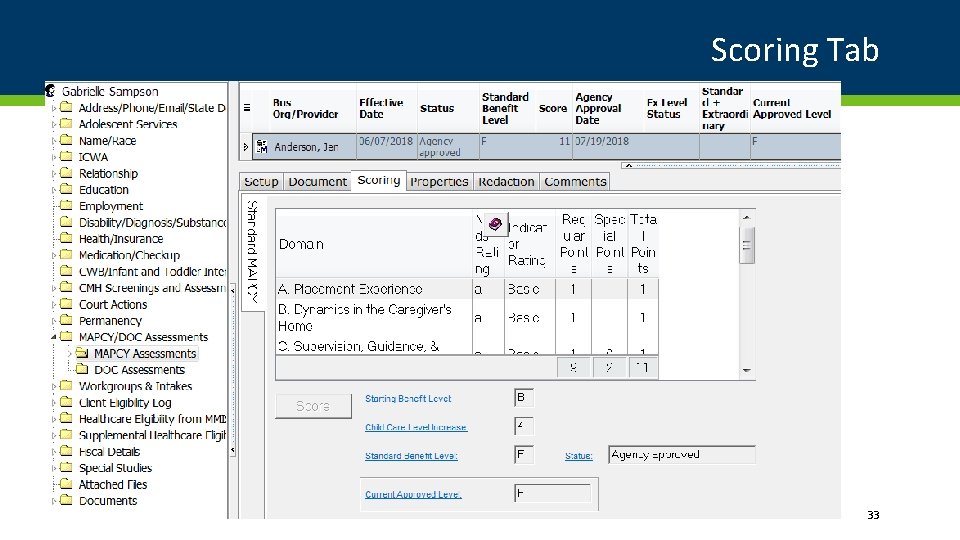Expand the MAPCY Assessments subfolder arrow
The image size is (960, 540).
[x=69, y=353]
